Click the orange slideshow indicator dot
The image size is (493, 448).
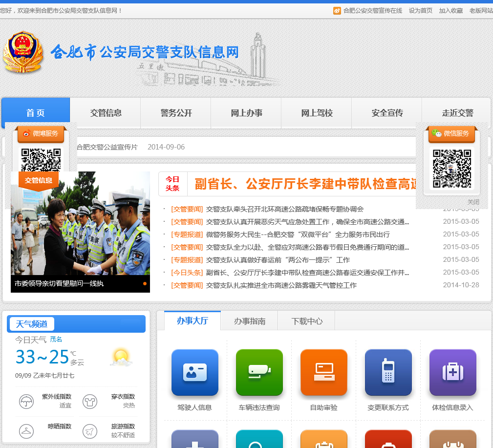[x=145, y=283]
